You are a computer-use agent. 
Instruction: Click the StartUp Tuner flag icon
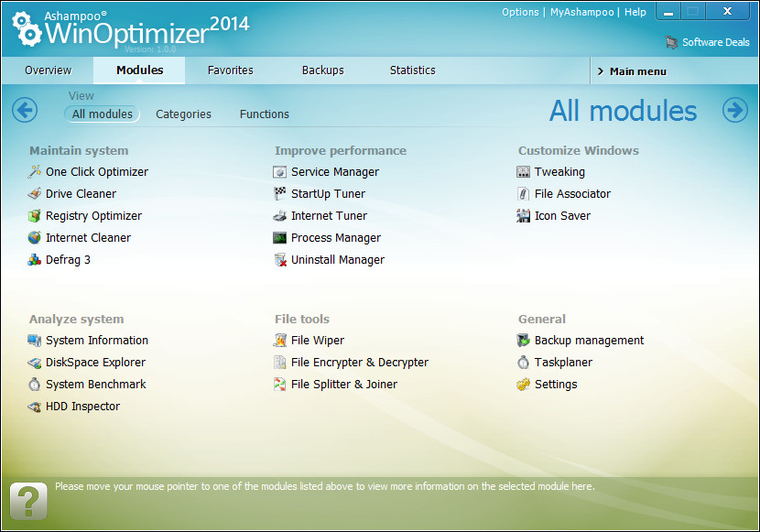point(280,194)
